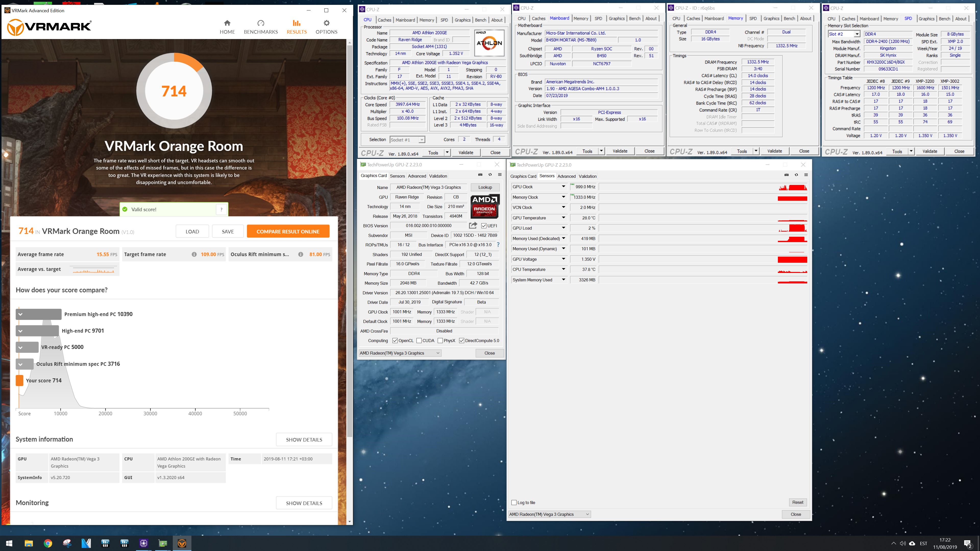Click the orange Your score marker
The height and width of the screenshot is (551, 980).
pyautogui.click(x=19, y=381)
